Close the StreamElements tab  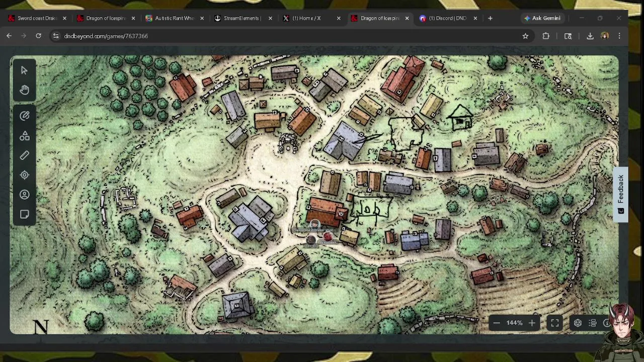point(270,18)
